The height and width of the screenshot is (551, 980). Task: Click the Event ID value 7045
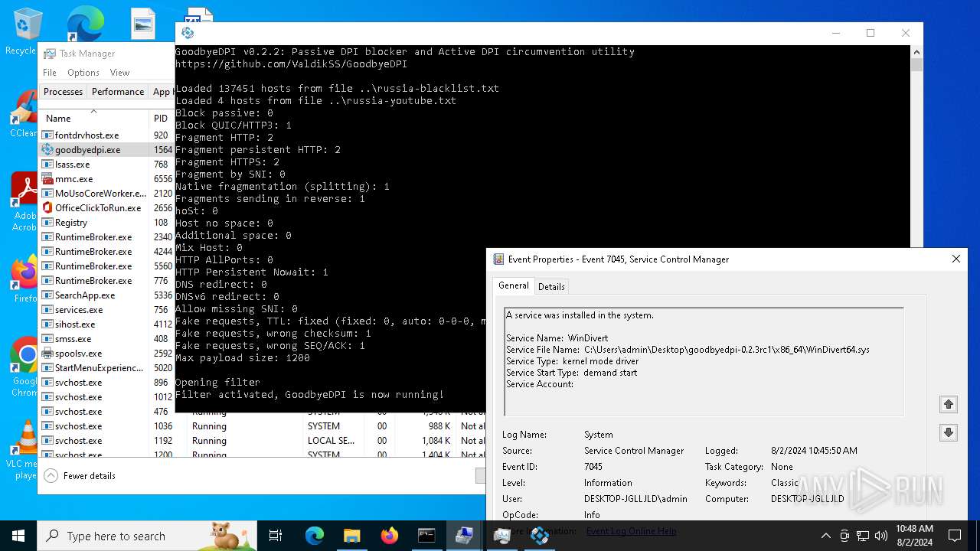click(593, 467)
